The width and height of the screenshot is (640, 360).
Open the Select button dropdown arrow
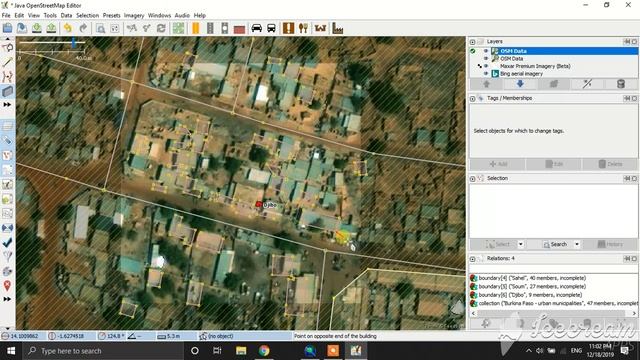[520, 244]
